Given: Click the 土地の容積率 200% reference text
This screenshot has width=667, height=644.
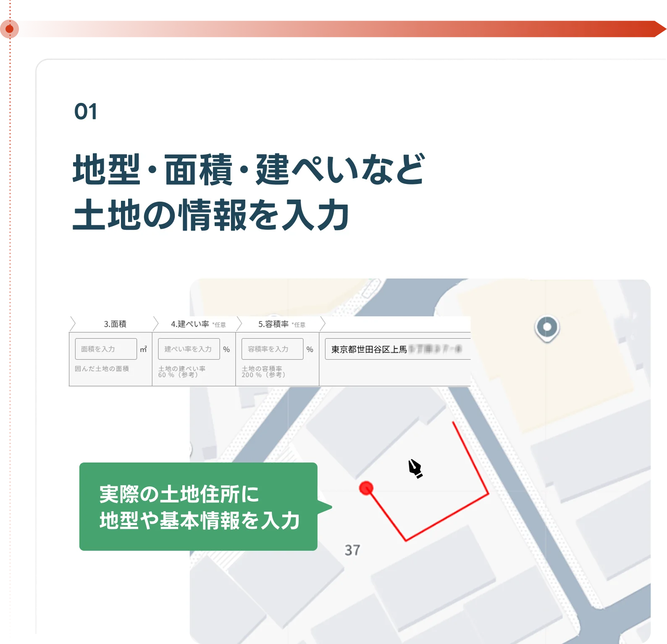Looking at the screenshot, I should point(264,372).
